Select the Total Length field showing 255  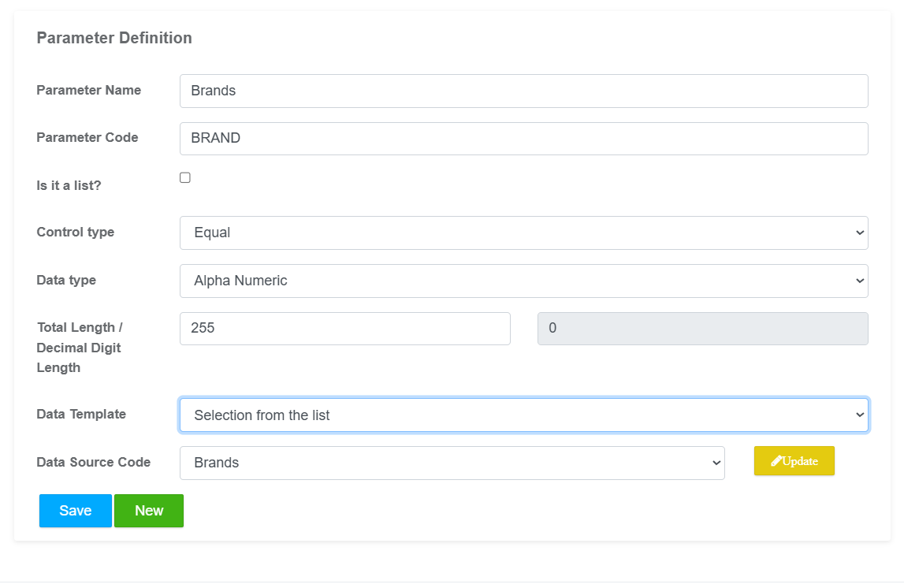(x=344, y=329)
